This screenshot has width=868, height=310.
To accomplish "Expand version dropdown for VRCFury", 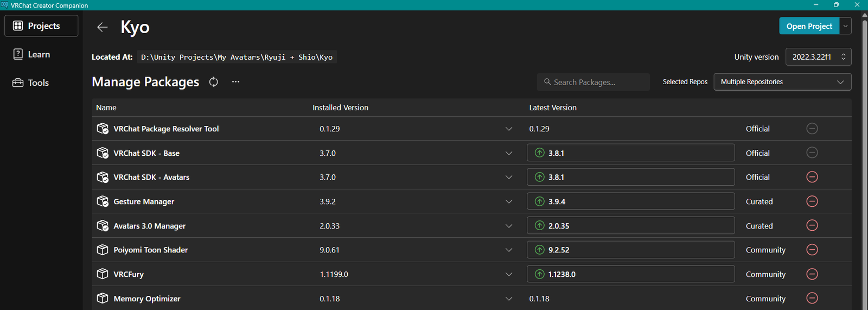I will [509, 274].
